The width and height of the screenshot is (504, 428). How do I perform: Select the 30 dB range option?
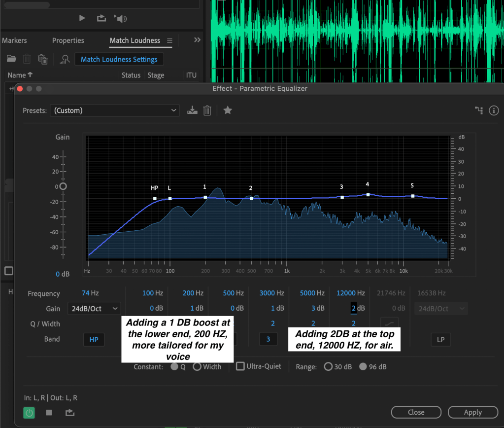coord(328,367)
